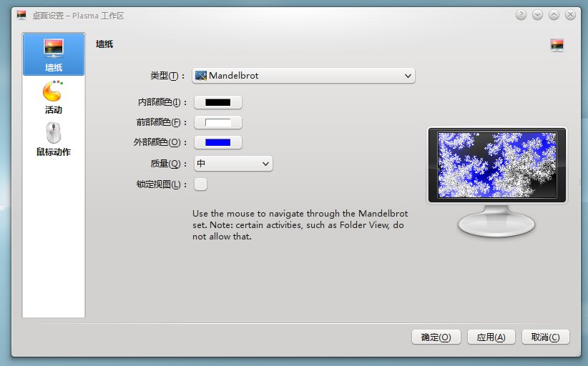Click the 外部颜色(O) label
This screenshot has width=588, height=366.
160,142
